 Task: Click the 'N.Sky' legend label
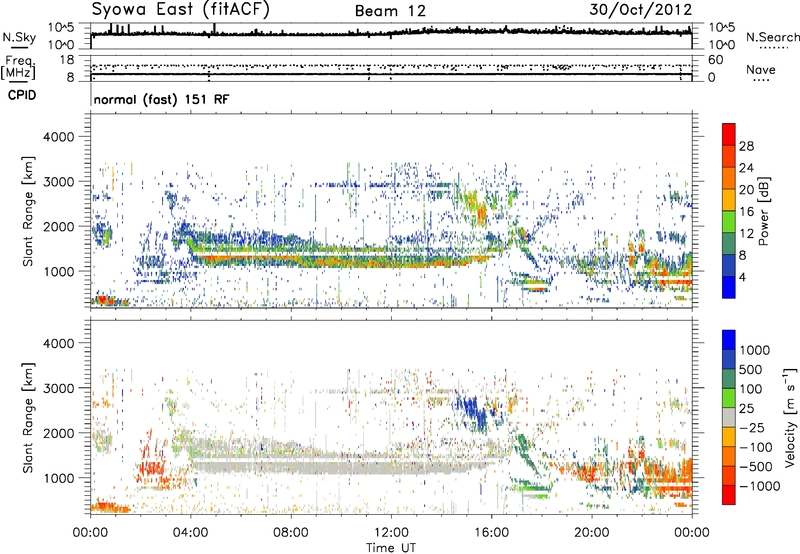point(19,37)
